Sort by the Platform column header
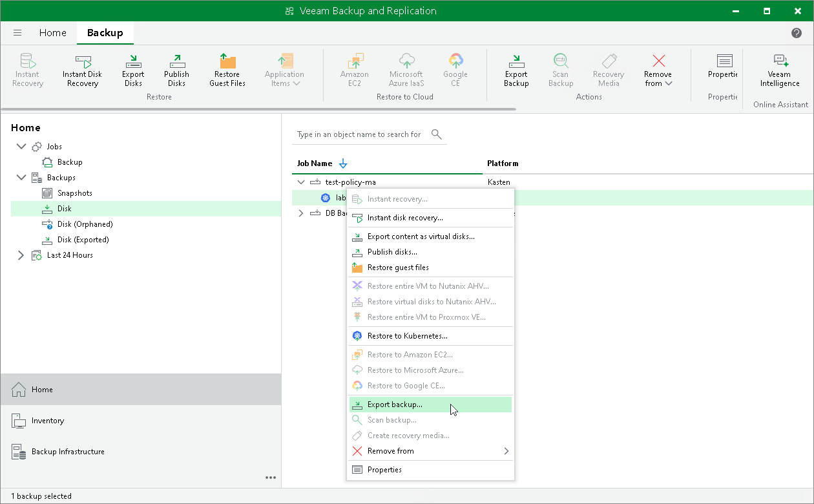 point(503,163)
